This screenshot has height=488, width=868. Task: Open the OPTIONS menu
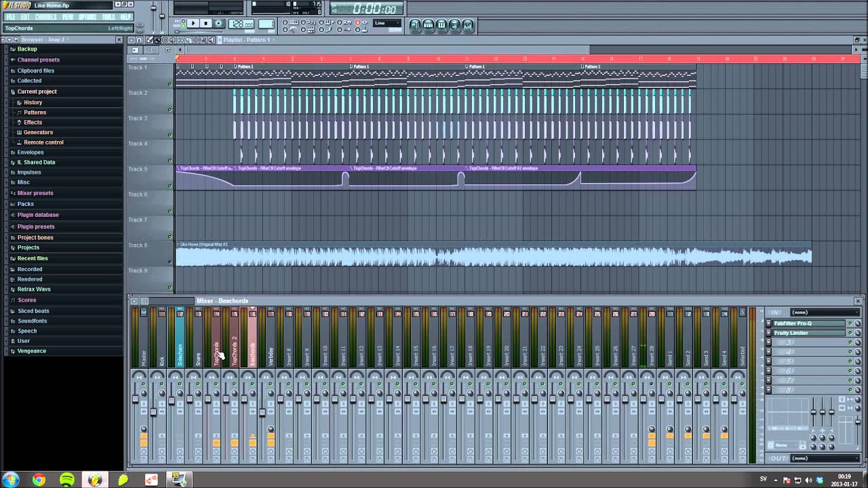click(x=87, y=17)
